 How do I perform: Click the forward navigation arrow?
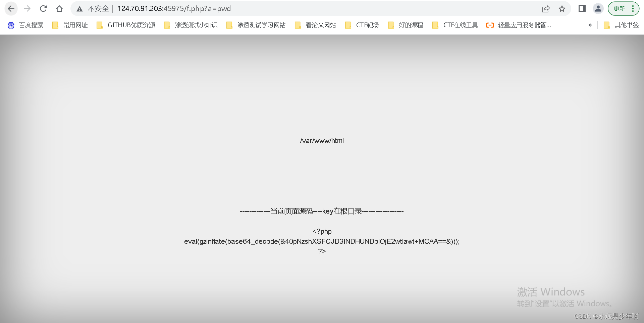pos(27,9)
